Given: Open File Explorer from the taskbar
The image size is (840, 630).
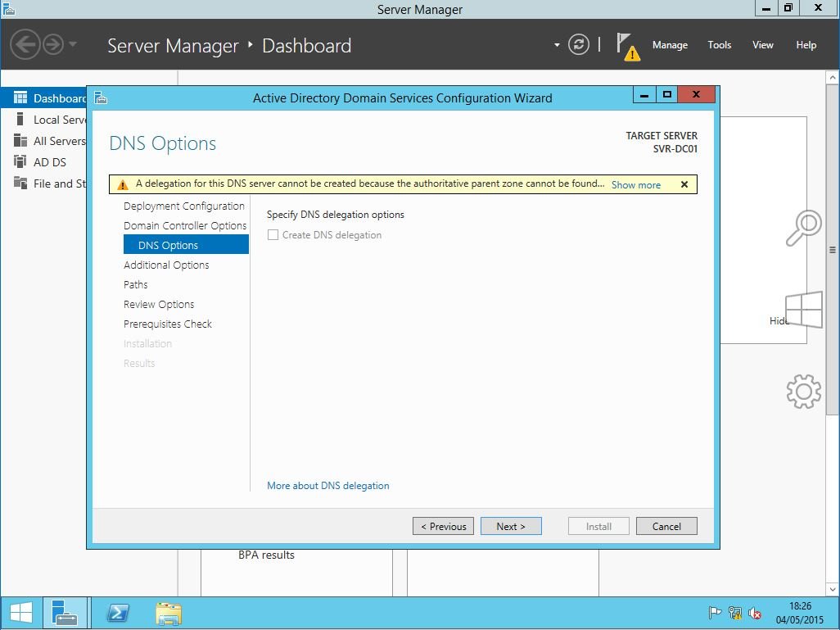Looking at the screenshot, I should pos(168,613).
